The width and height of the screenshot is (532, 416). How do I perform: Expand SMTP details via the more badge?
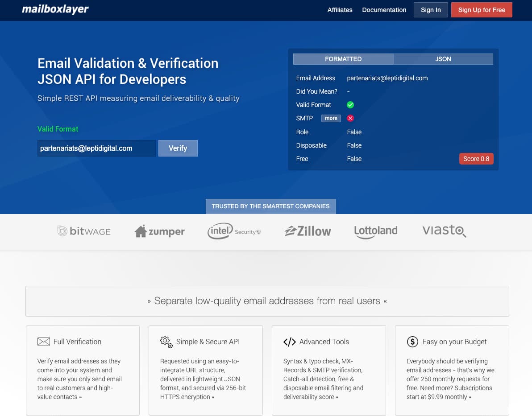[331, 118]
